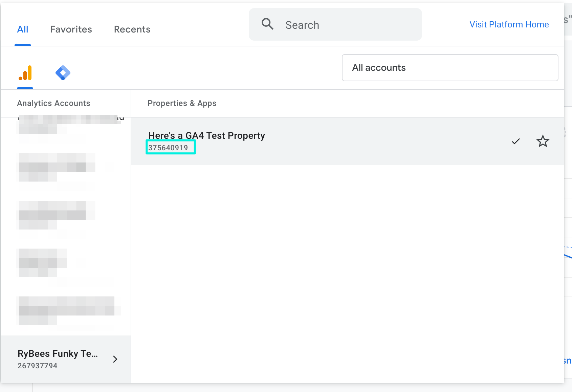Select the Google Tag Manager icon
This screenshot has height=392, width=572.
(63, 73)
